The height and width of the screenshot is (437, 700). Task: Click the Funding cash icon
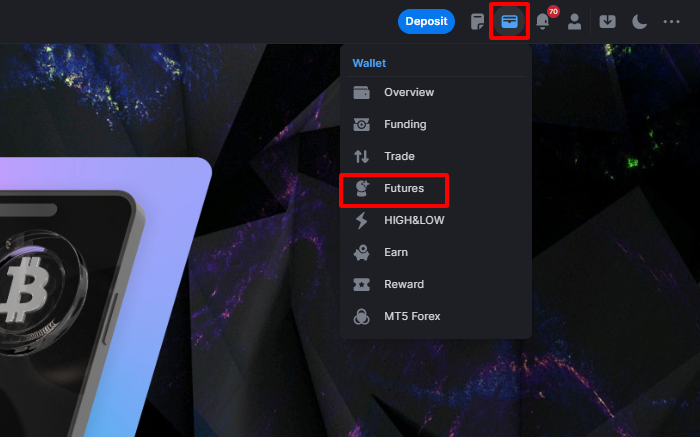362,125
